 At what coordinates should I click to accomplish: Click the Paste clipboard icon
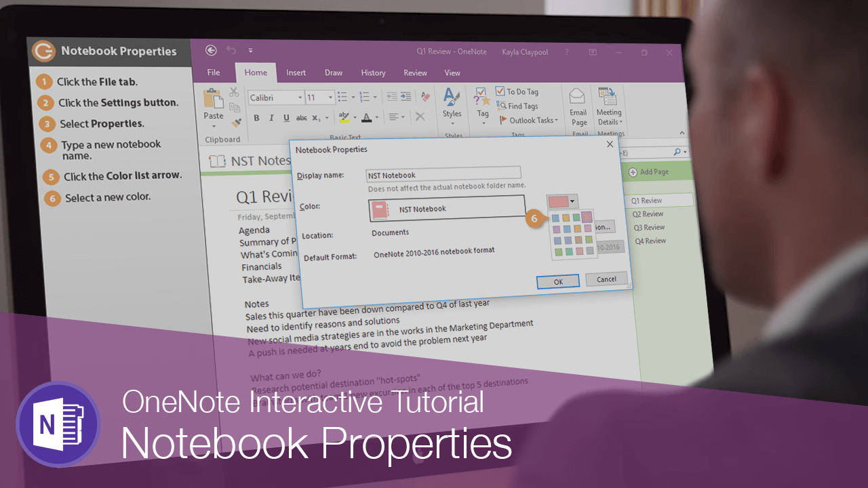(214, 98)
